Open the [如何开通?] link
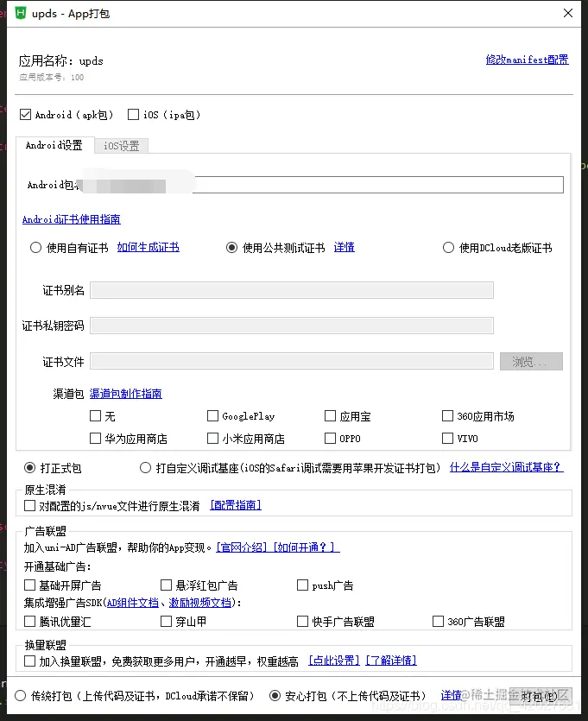 pyautogui.click(x=307, y=547)
